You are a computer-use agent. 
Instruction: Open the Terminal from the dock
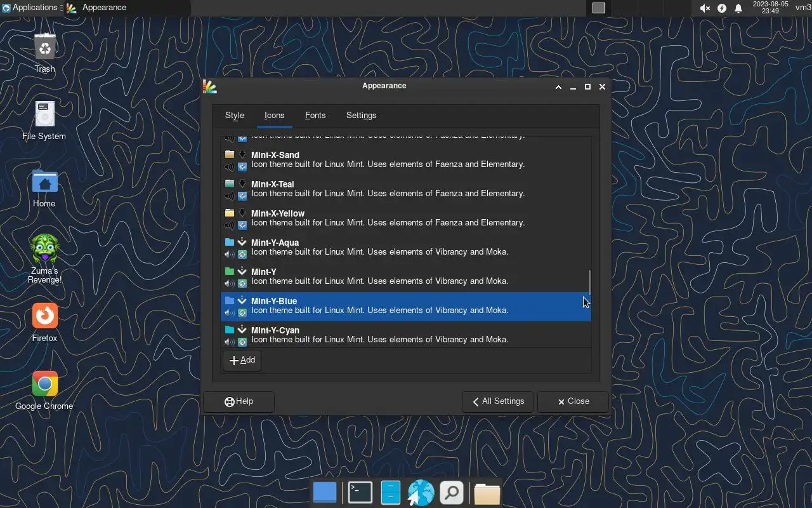(360, 493)
